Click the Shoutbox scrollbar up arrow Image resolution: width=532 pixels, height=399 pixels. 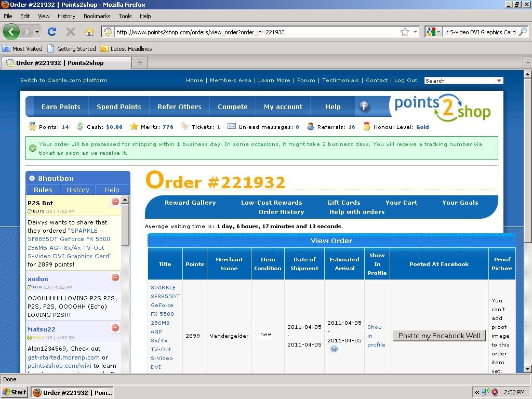pyautogui.click(x=125, y=199)
